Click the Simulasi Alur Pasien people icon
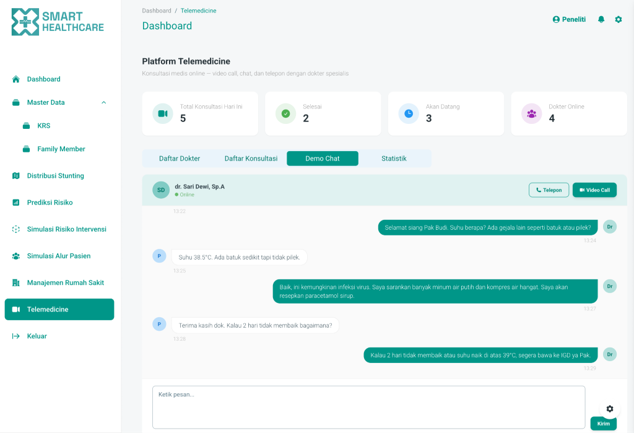 point(16,256)
